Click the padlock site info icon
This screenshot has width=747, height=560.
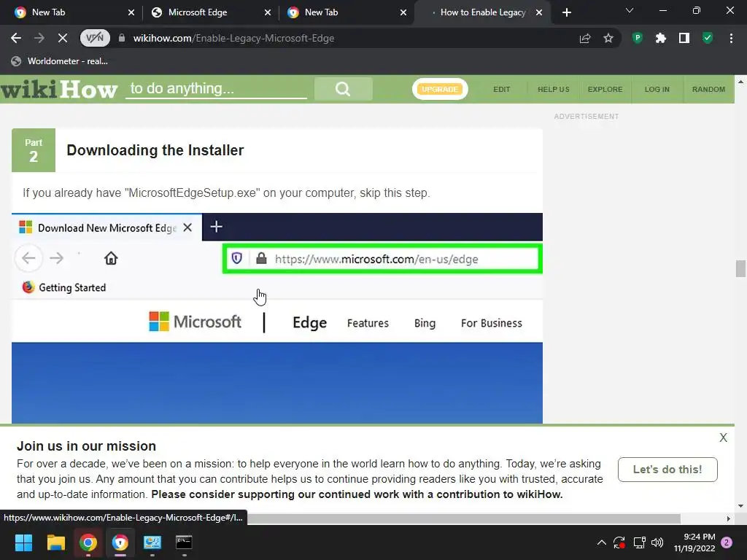click(x=122, y=38)
